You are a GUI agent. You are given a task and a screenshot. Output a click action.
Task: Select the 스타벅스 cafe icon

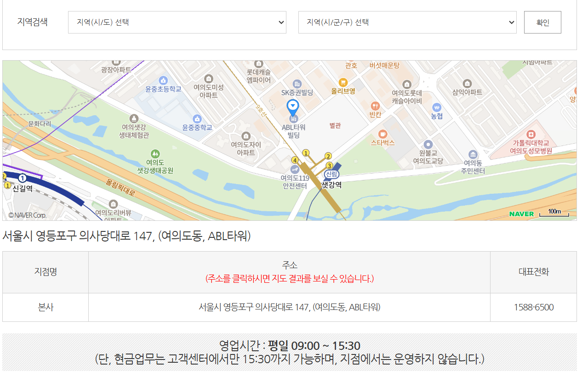point(382,134)
